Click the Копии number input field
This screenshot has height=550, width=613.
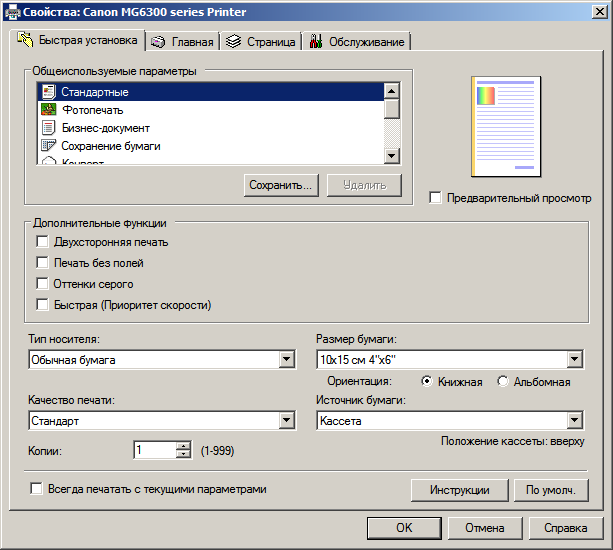click(x=155, y=450)
